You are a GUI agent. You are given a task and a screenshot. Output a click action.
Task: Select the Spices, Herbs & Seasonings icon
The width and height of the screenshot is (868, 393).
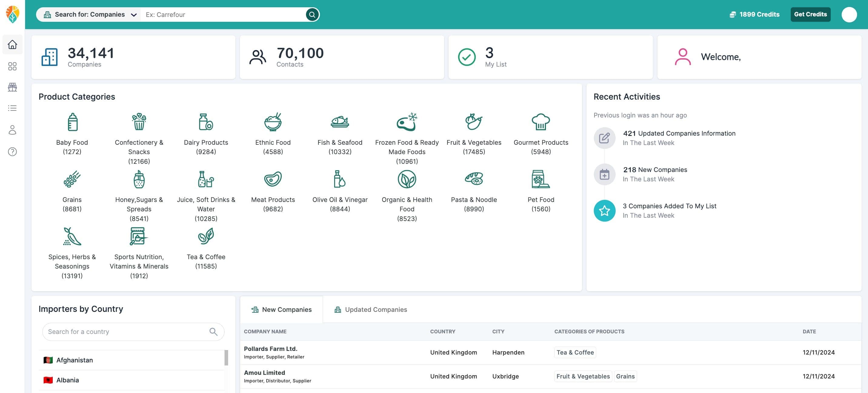(72, 236)
